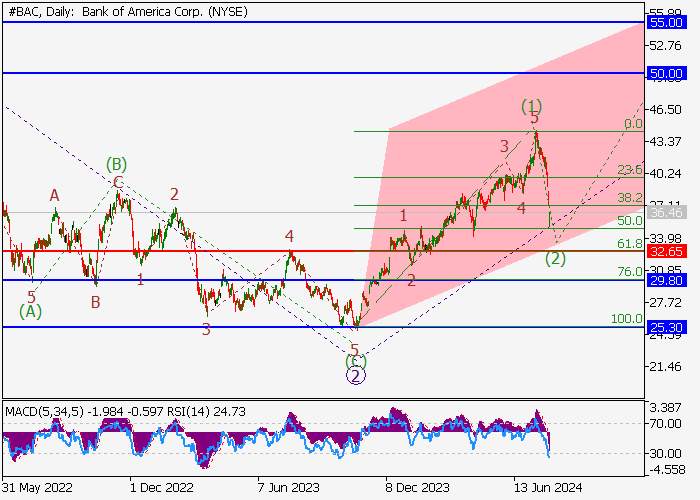Click the brown '5' label below (1)
Image resolution: width=700 pixels, height=500 pixels.
(534, 118)
